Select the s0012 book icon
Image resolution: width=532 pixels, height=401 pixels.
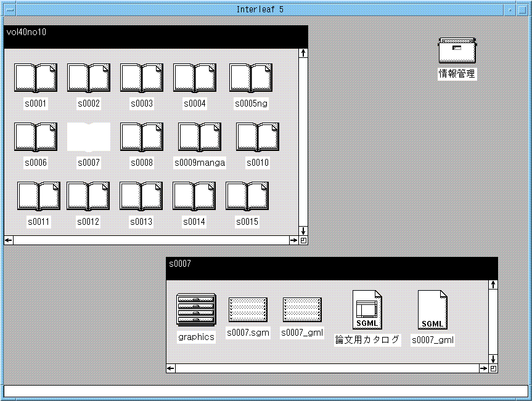(x=88, y=196)
